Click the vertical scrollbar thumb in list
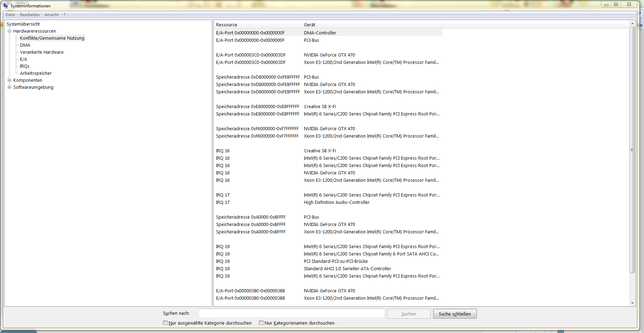Viewport: 644px width, 333px height. coord(632,150)
